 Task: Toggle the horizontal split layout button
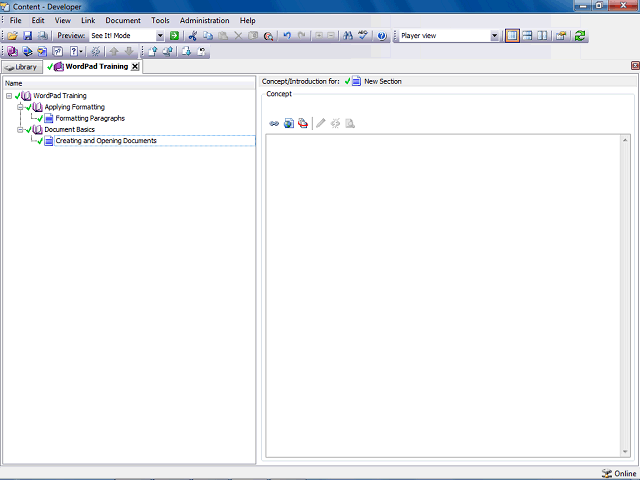click(527, 36)
